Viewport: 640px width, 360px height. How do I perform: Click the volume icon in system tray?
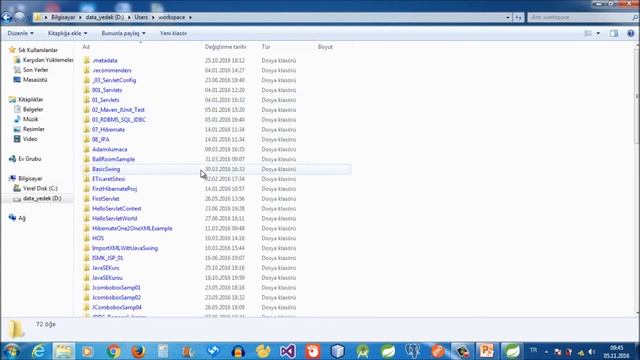pos(591,352)
